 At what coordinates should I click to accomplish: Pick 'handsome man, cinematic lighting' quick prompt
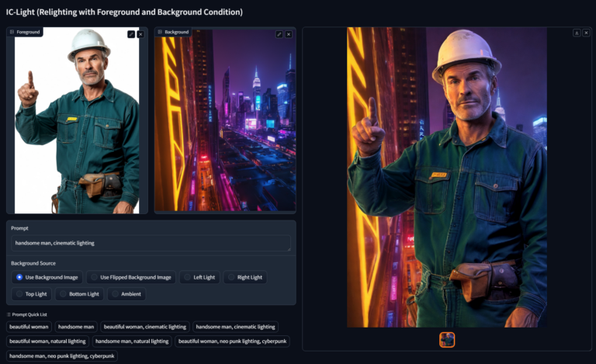click(235, 327)
